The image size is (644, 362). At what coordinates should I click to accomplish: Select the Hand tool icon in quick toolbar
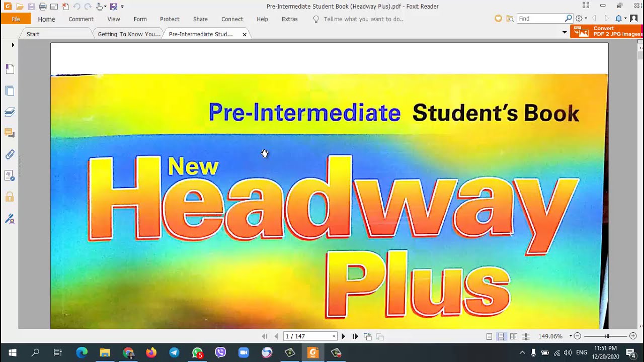coord(99,7)
